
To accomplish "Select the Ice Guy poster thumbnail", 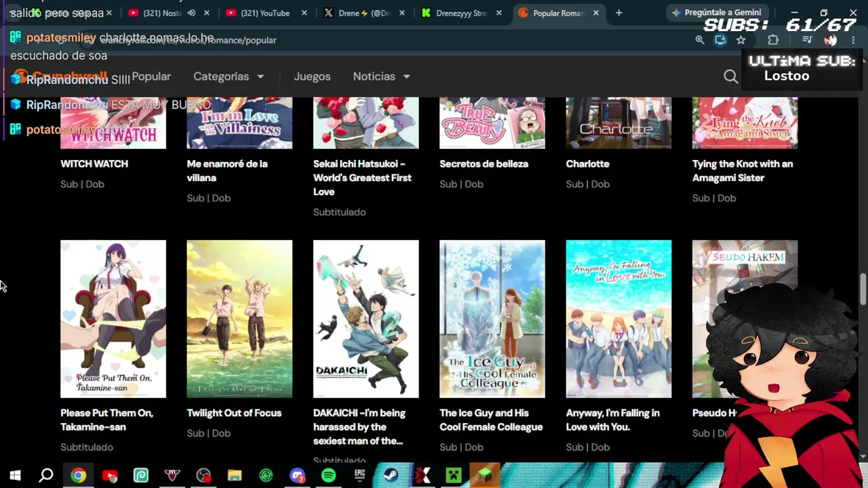I will click(492, 319).
